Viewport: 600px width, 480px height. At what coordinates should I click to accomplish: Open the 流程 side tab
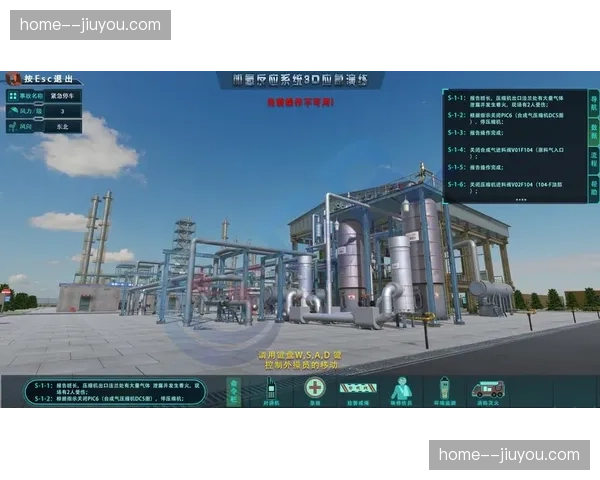click(x=593, y=158)
